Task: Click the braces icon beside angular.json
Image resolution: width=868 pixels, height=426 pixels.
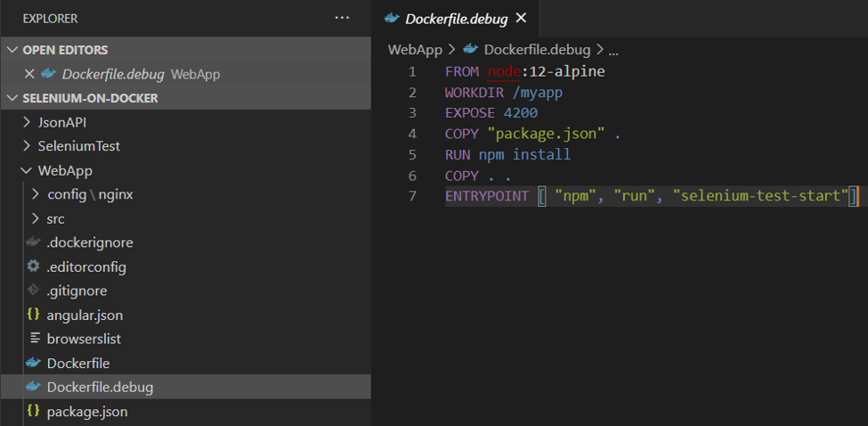Action: pyautogui.click(x=34, y=315)
